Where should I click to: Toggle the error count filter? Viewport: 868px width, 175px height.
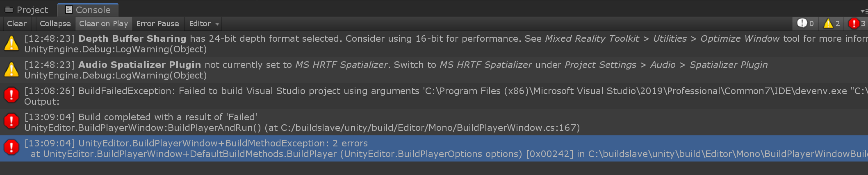[x=857, y=24]
